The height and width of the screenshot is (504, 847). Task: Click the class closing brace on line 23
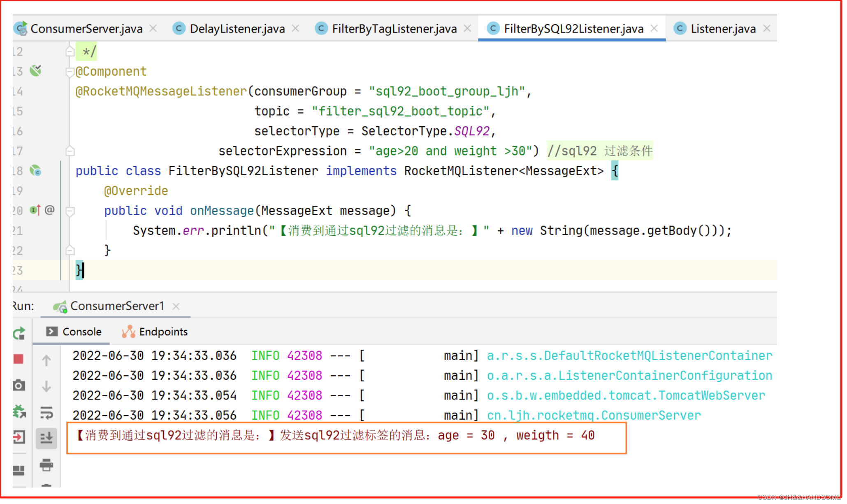[79, 270]
